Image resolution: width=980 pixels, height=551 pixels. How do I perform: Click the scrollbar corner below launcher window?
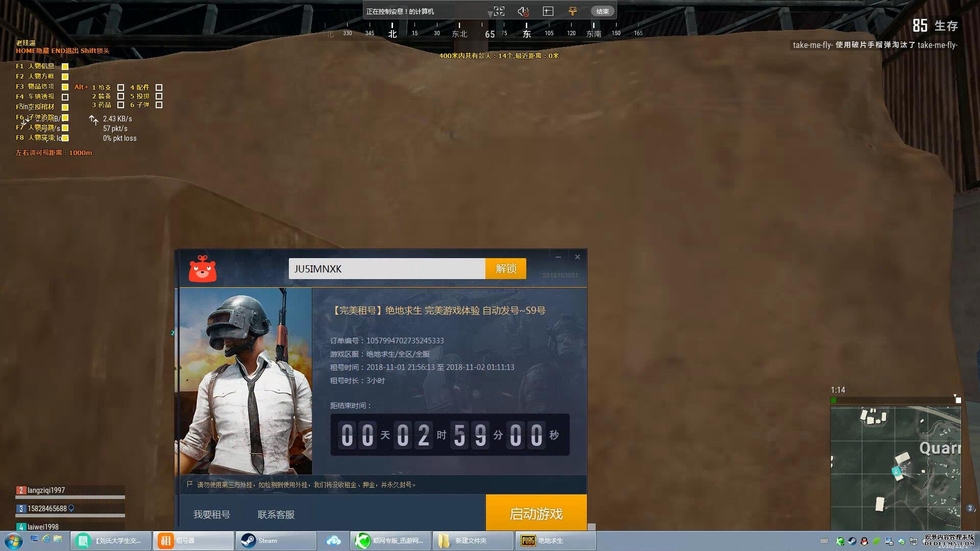tap(592, 527)
